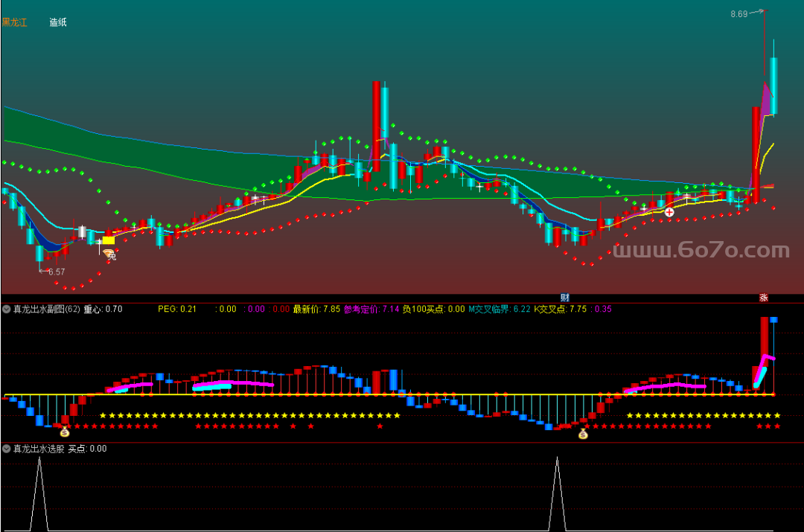Click the diamond 兔 signal icon
The image size is (804, 532).
point(109,254)
